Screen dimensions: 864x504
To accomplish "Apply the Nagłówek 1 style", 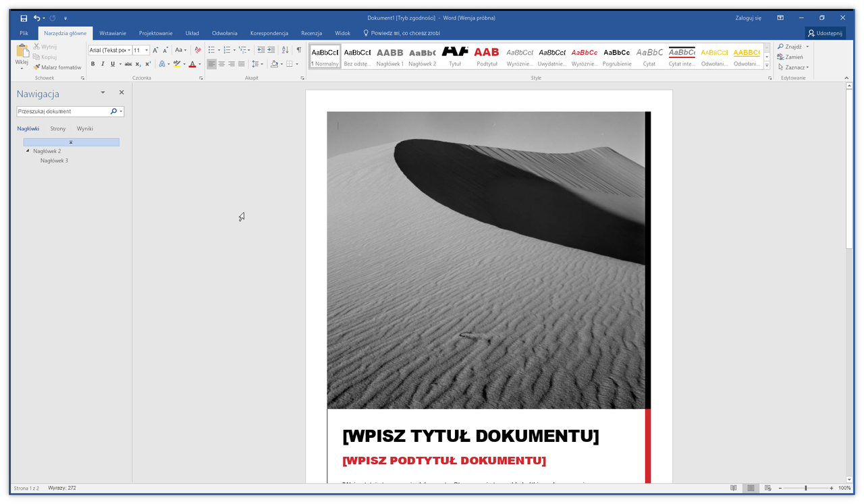I will (x=389, y=56).
